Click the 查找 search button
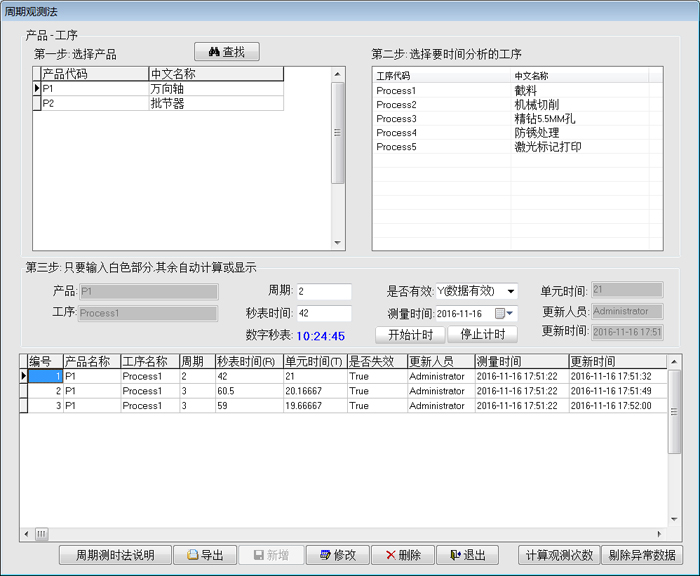This screenshot has height=576, width=700. tap(227, 52)
